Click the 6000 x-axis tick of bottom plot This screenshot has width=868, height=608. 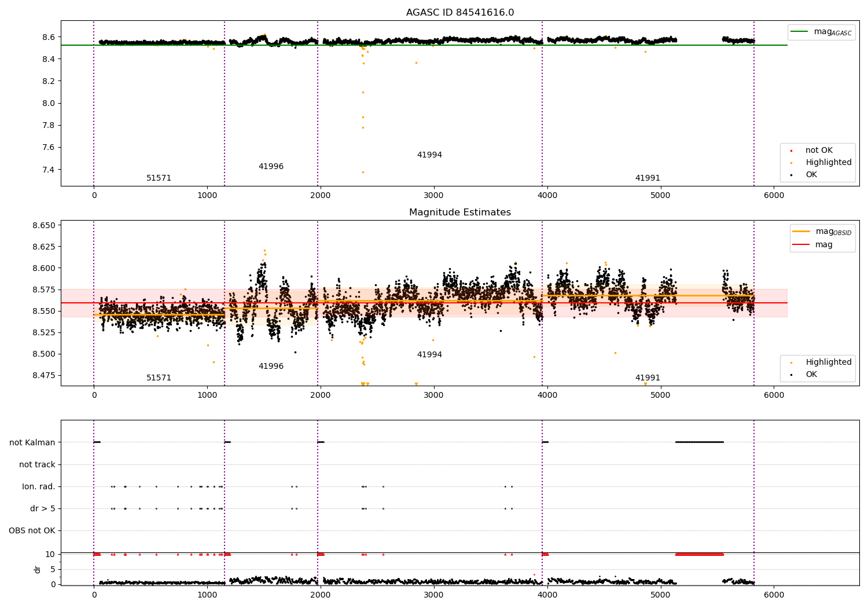(774, 595)
